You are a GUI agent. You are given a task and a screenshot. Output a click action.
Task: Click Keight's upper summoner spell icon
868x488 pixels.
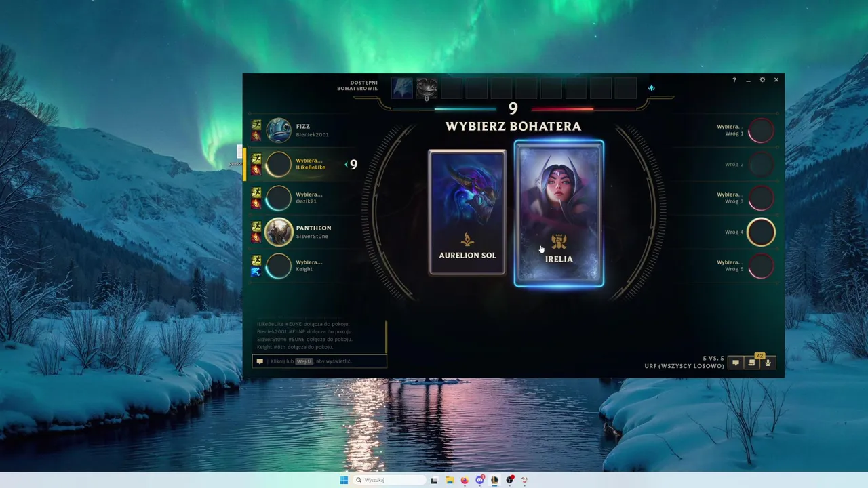pyautogui.click(x=256, y=261)
